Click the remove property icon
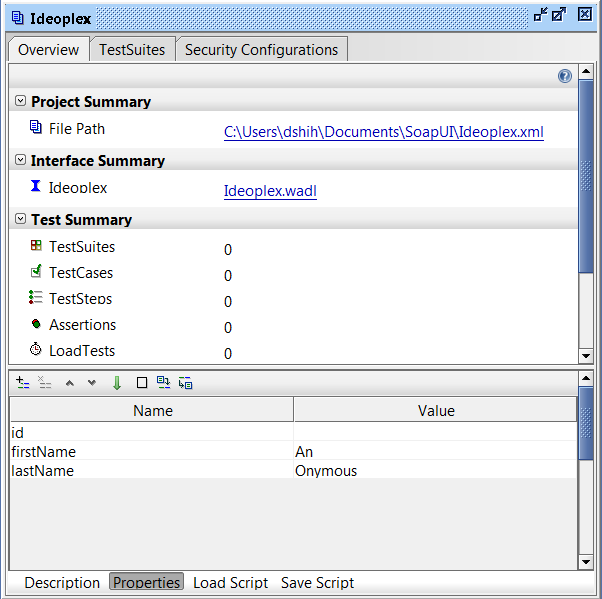 (x=45, y=382)
